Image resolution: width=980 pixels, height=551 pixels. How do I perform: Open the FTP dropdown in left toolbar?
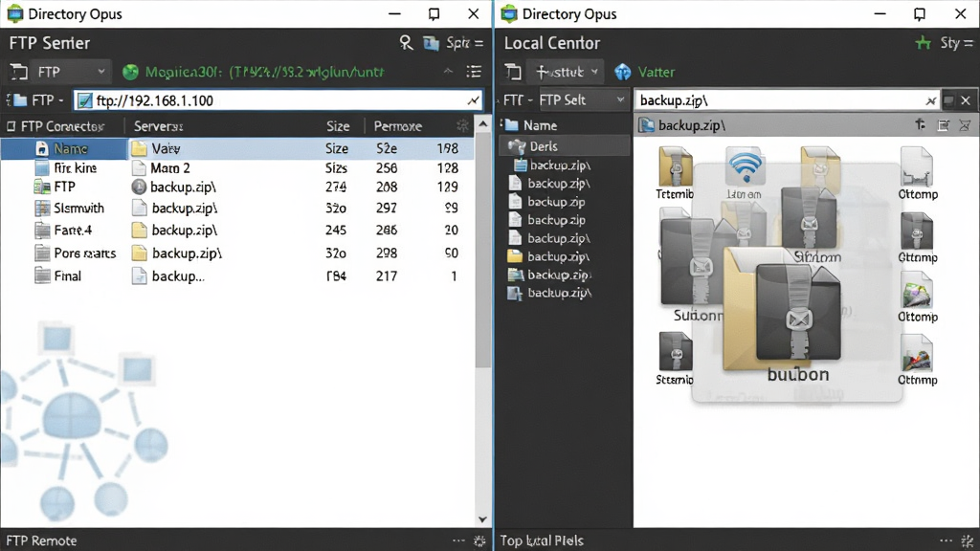click(71, 72)
